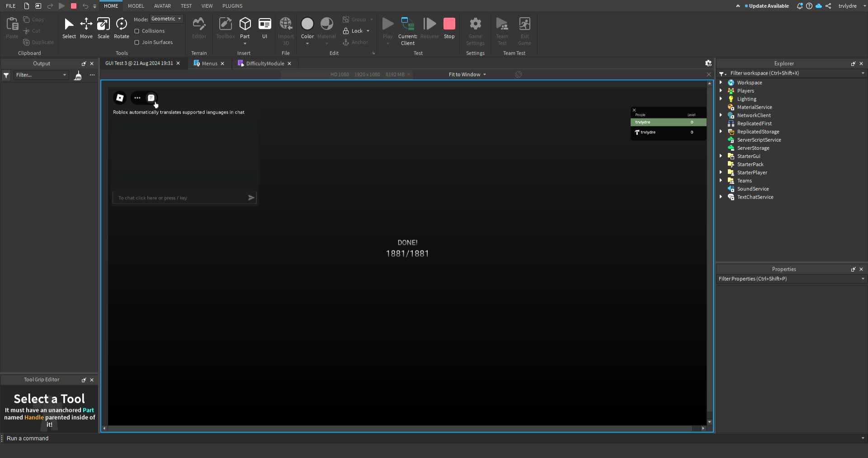The width and height of the screenshot is (868, 458).
Task: Click the Update Available notice
Action: pyautogui.click(x=769, y=6)
